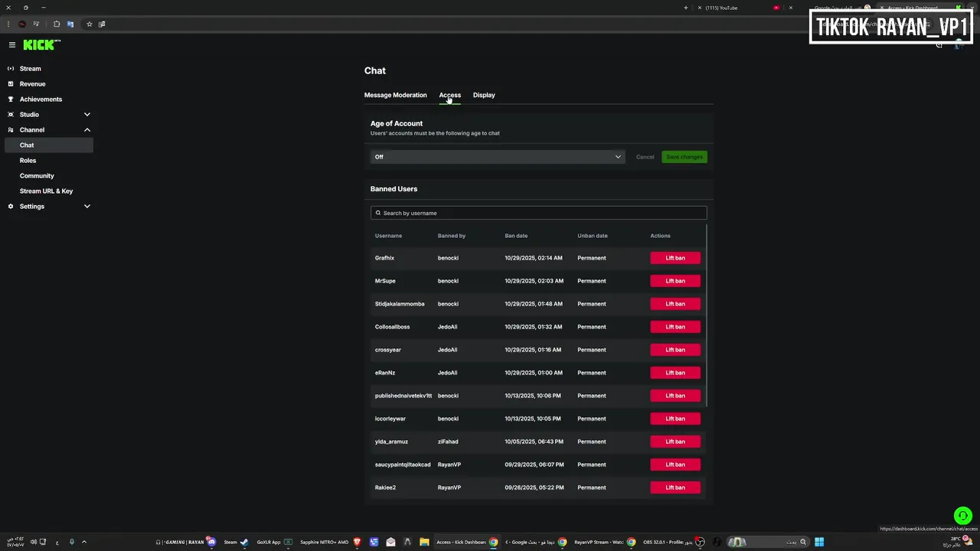Open the browser extensions puzzle icon
Viewport: 980px width, 551px height.
(x=56, y=24)
